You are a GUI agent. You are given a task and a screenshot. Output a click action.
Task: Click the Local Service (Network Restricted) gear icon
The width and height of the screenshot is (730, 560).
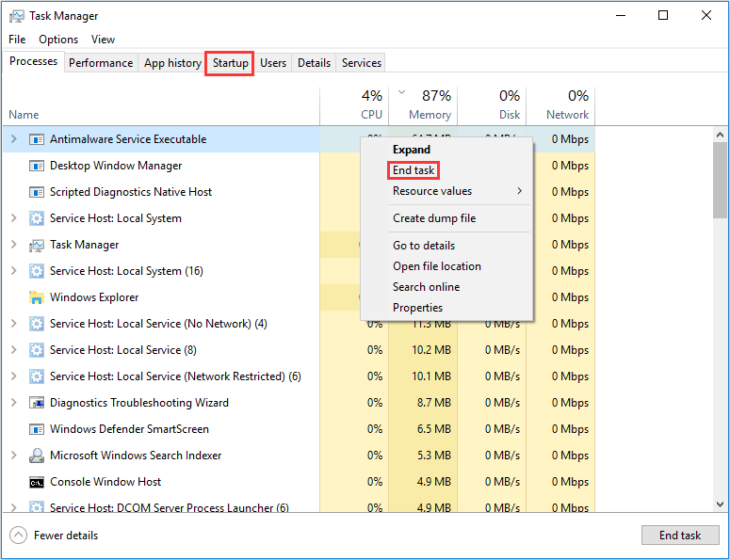coord(37,376)
